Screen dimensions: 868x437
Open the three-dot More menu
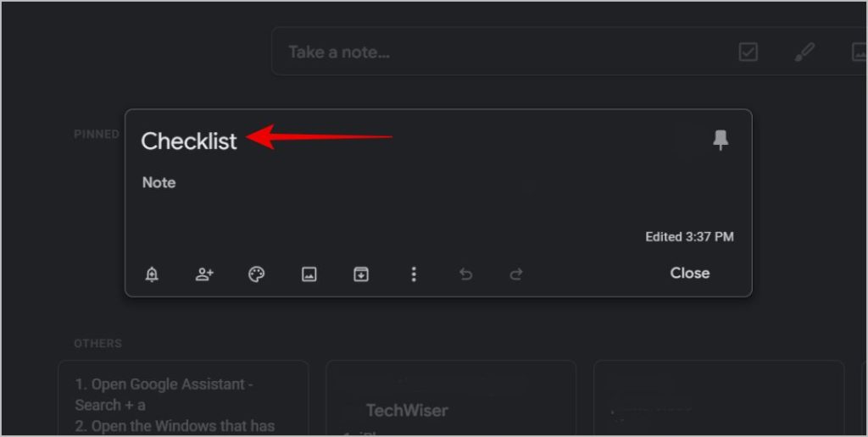(x=414, y=274)
